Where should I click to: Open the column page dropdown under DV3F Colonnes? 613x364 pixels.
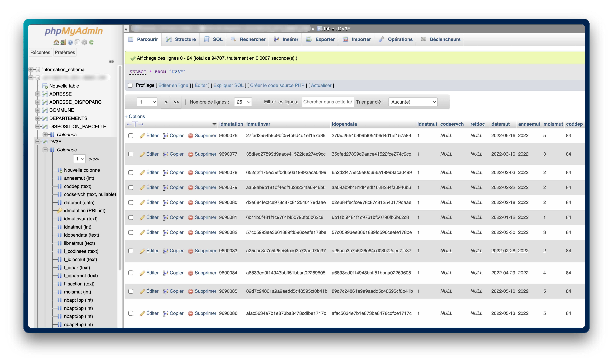pos(79,159)
